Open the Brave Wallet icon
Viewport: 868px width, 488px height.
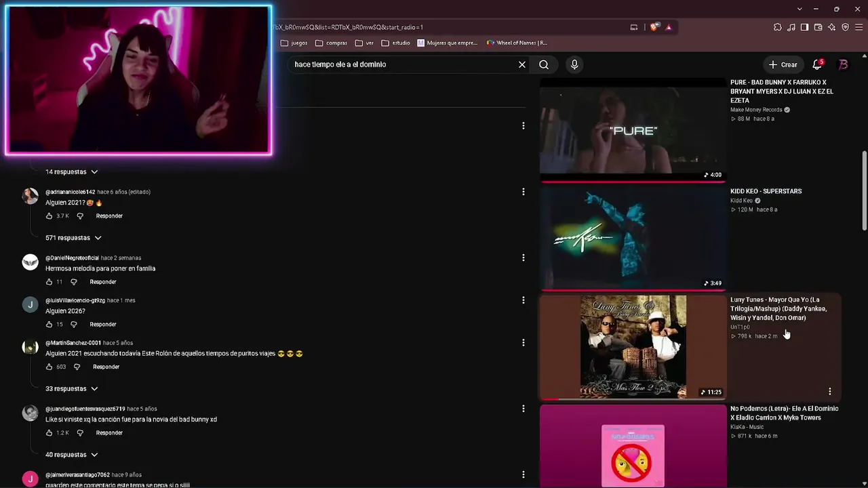coord(818,27)
